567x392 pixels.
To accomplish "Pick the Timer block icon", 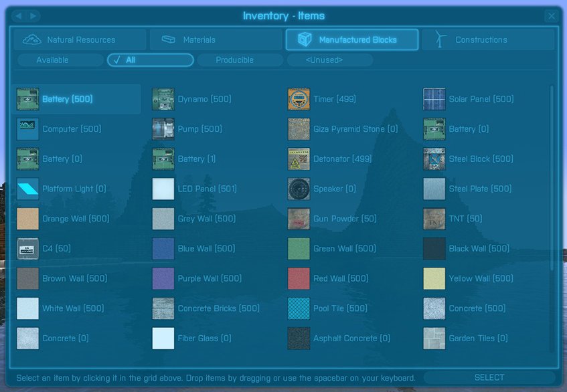I will pos(299,99).
